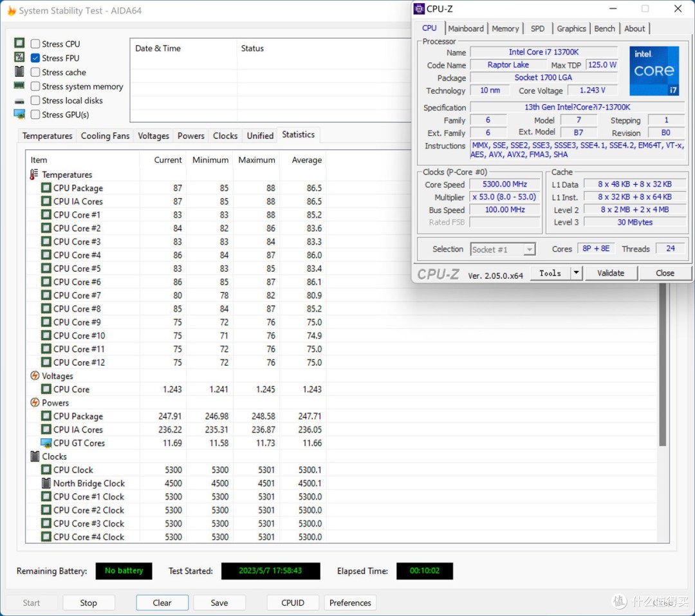Image resolution: width=695 pixels, height=616 pixels.
Task: Click the CPU GT Cores monitor icon
Action: pos(46,443)
